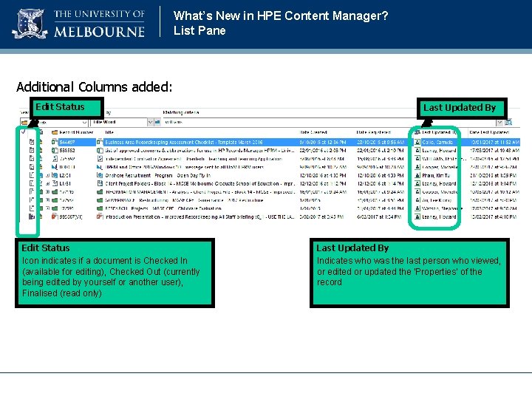
Task: Click document icon before Business Area Recordkeeping title
Action: coord(100,142)
